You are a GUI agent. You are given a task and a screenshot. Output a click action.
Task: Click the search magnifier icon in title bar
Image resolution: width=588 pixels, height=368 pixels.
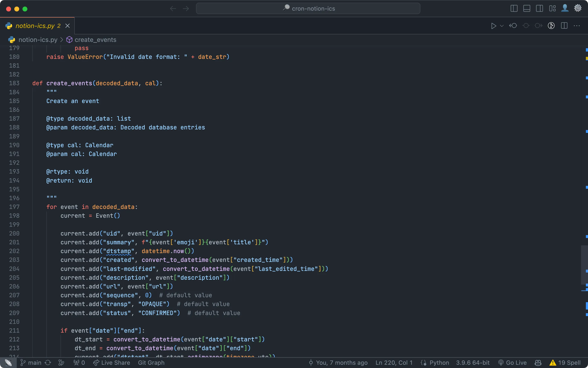pos(286,8)
